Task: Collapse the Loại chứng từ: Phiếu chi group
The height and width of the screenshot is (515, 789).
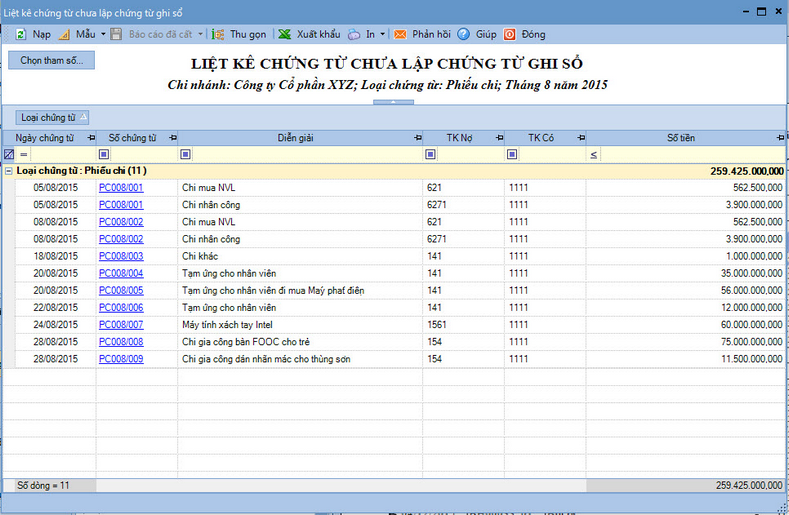Action: 9,171
